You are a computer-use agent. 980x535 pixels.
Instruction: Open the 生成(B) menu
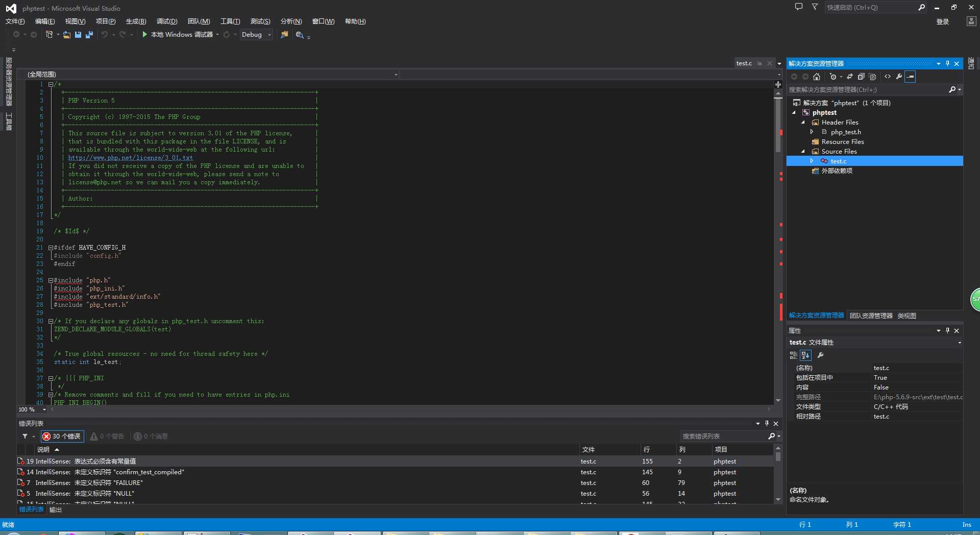pyautogui.click(x=136, y=21)
